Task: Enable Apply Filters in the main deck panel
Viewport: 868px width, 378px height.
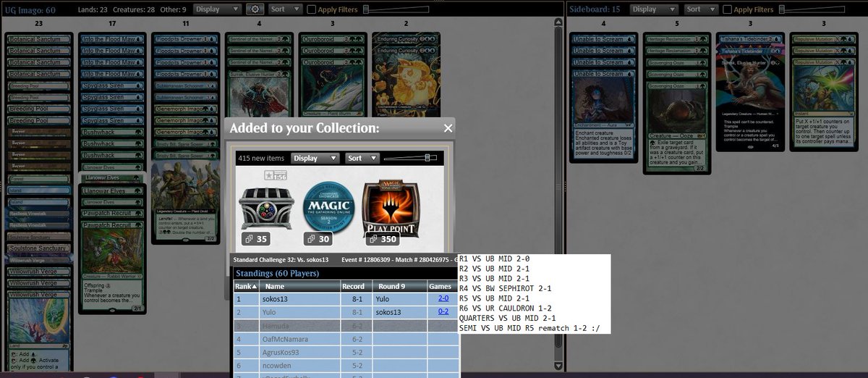Action: click(x=312, y=9)
